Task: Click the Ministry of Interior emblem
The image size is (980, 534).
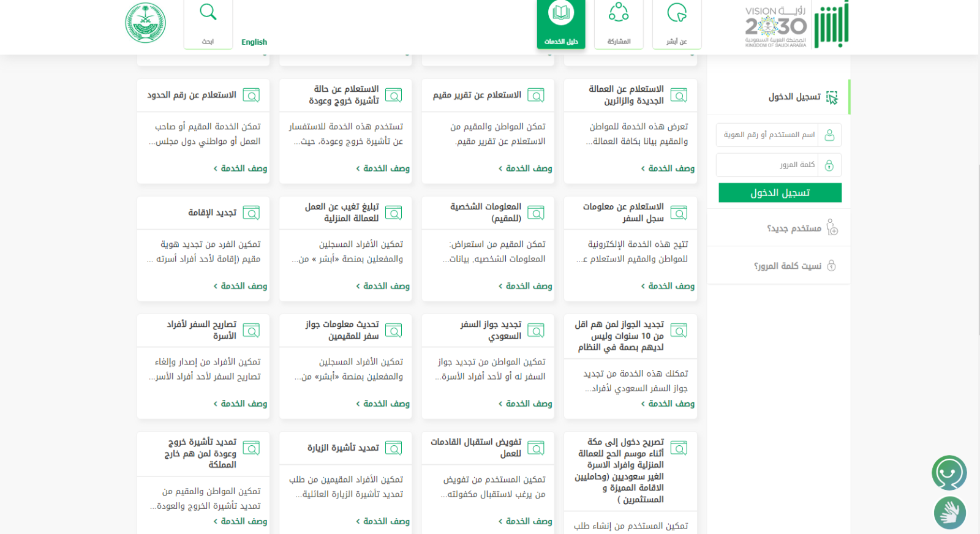Action: 146,23
